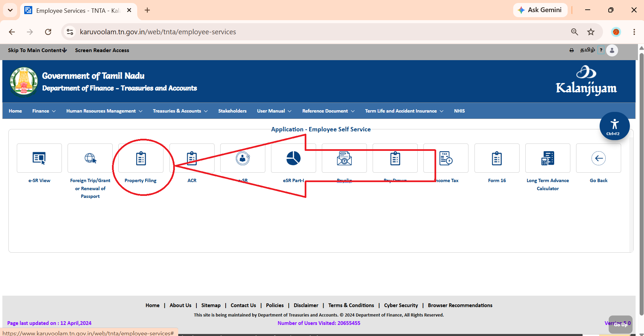Click the Go Back arrow icon
644x336 pixels.
coord(599,158)
